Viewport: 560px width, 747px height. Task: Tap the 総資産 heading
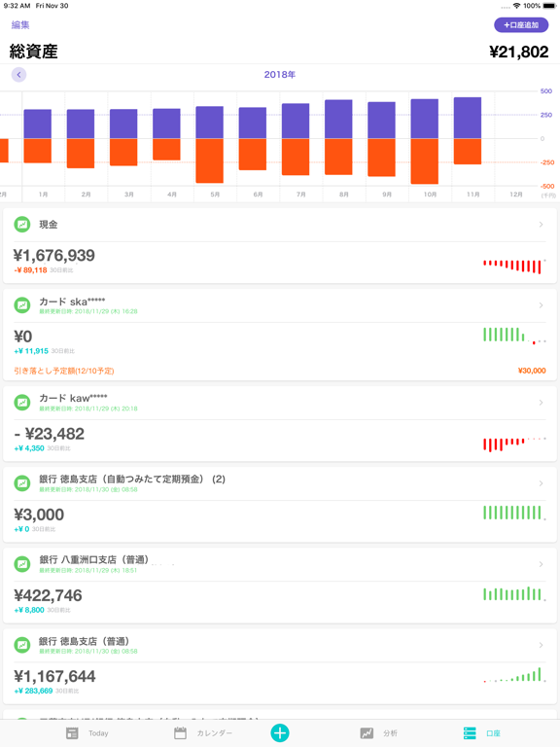point(34,52)
